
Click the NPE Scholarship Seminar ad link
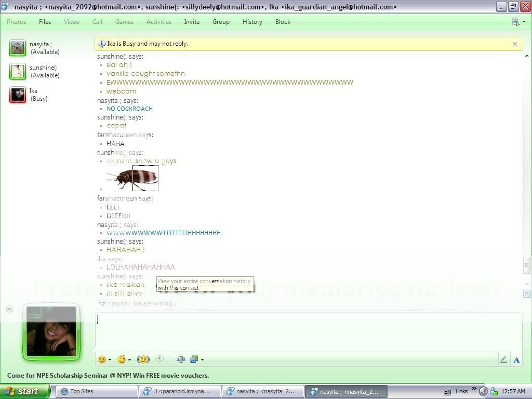pos(108,376)
